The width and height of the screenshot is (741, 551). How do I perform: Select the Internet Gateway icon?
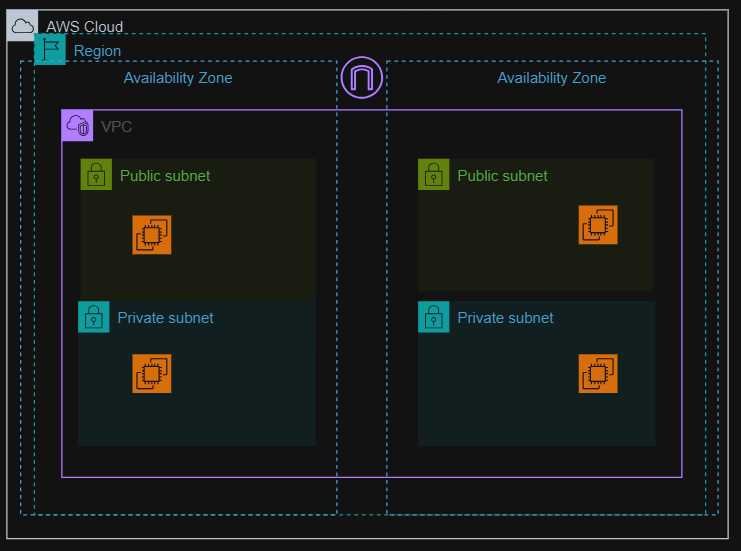coord(362,77)
